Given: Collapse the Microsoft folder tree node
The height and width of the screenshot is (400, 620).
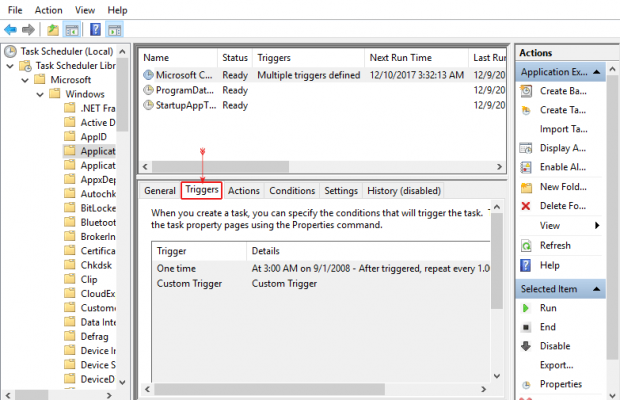Looking at the screenshot, I should tap(24, 79).
